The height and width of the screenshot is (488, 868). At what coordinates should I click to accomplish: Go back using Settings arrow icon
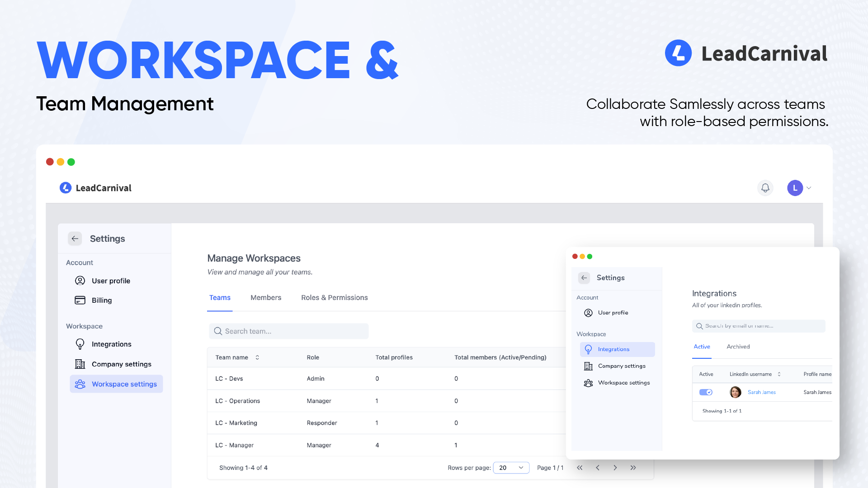[x=75, y=239]
